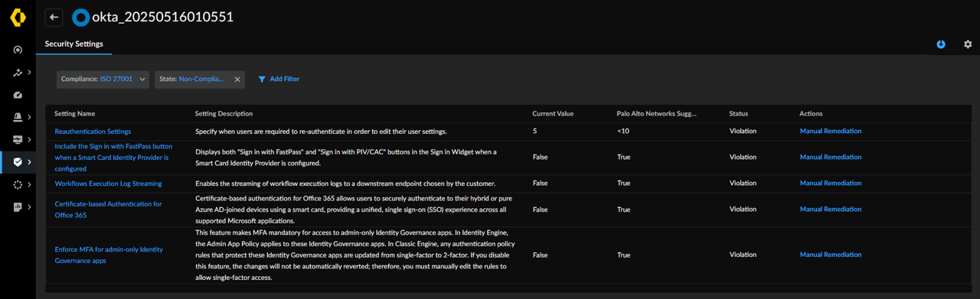The image size is (980, 299).
Task: Click False value in Enforce MFA row
Action: (x=541, y=255)
